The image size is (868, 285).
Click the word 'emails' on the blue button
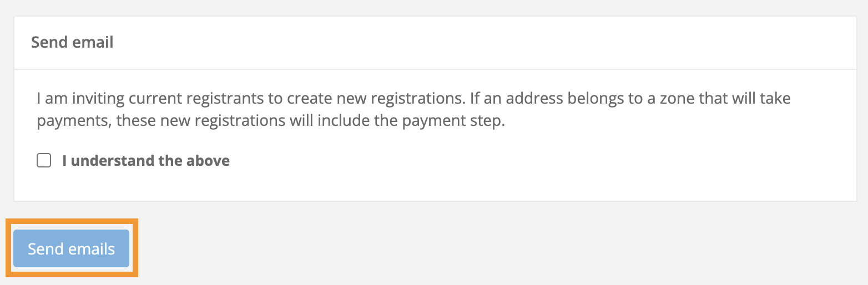tap(92, 249)
